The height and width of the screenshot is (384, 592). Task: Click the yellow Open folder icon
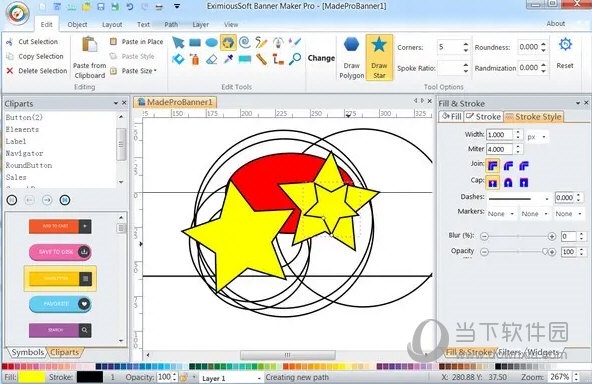click(x=86, y=6)
